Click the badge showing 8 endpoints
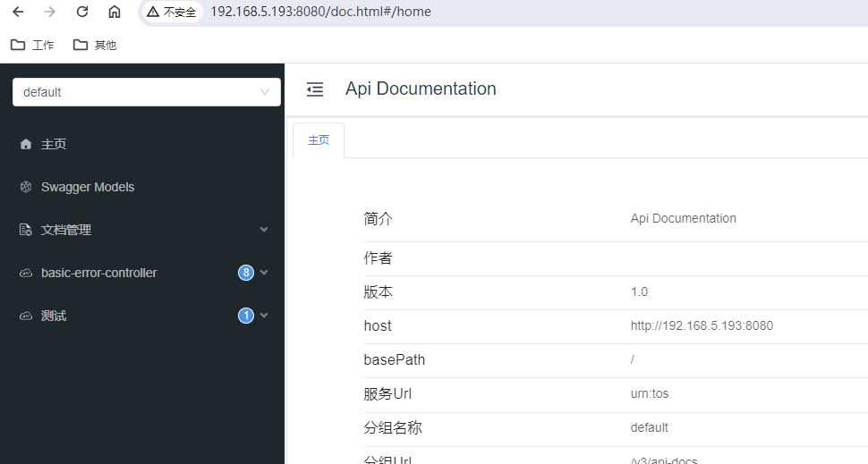The height and width of the screenshot is (464, 868). pos(246,273)
